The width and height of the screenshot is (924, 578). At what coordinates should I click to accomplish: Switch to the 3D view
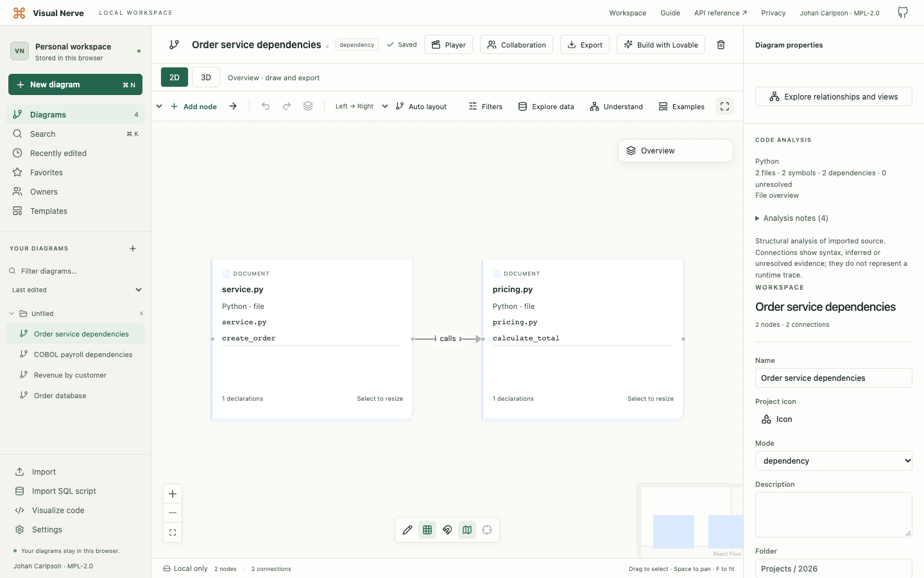coord(206,77)
